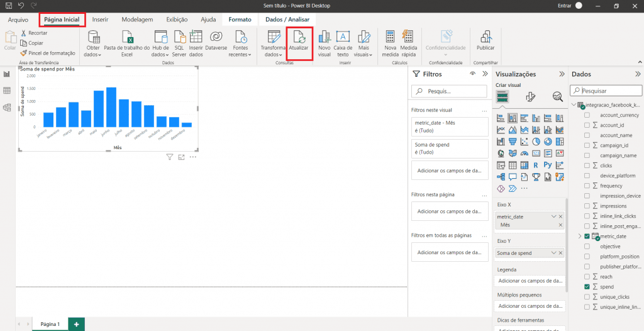The width and height of the screenshot is (644, 331).
Task: Expand the metric_date field hierarchy
Action: click(x=579, y=236)
